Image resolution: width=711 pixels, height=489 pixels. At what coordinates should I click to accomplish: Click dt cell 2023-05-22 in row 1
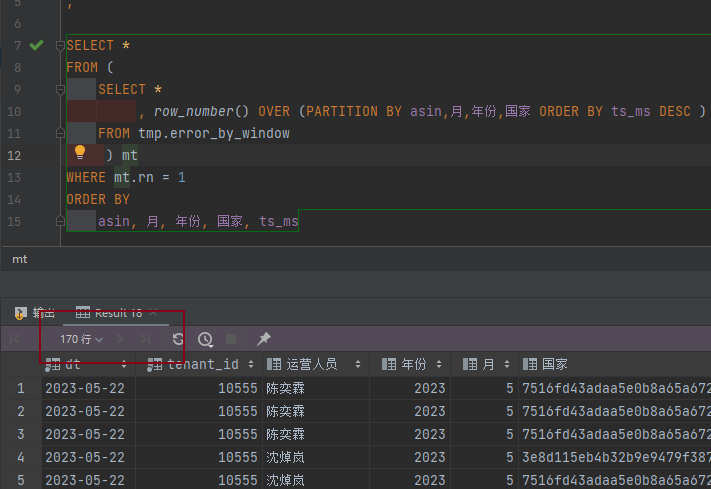click(x=88, y=388)
